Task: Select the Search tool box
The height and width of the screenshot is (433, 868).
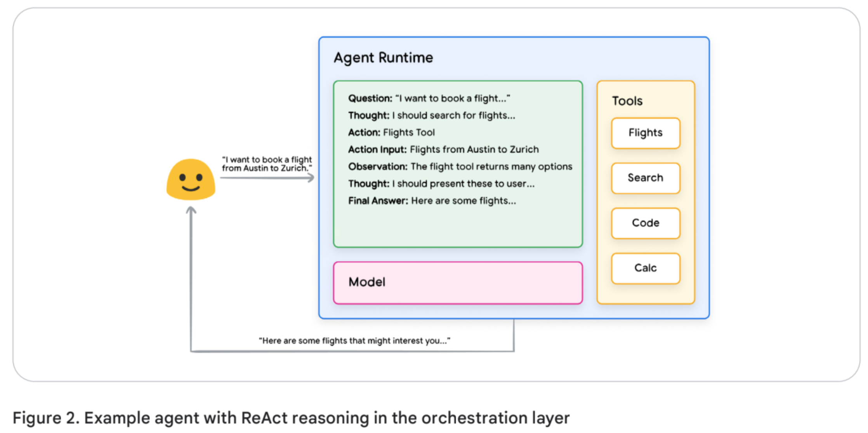Action: [645, 178]
